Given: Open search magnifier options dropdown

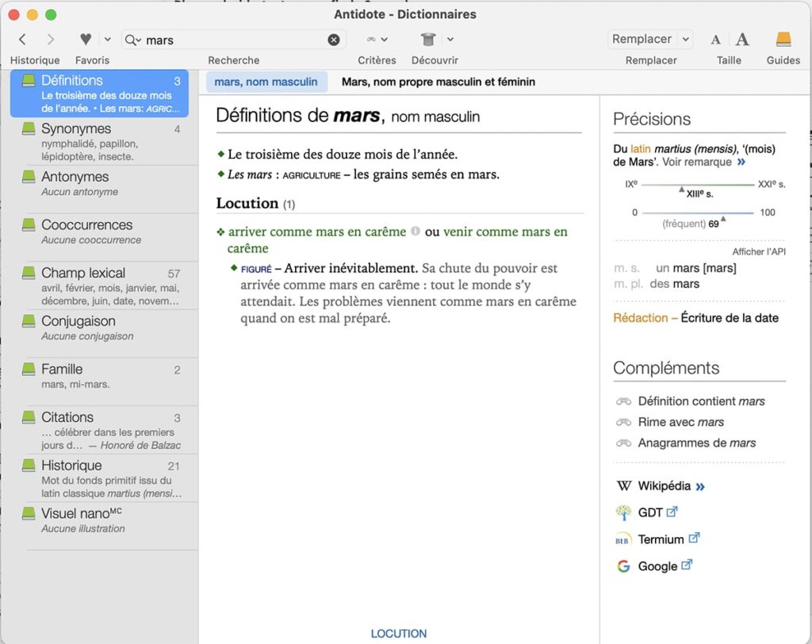Looking at the screenshot, I should click(x=133, y=40).
